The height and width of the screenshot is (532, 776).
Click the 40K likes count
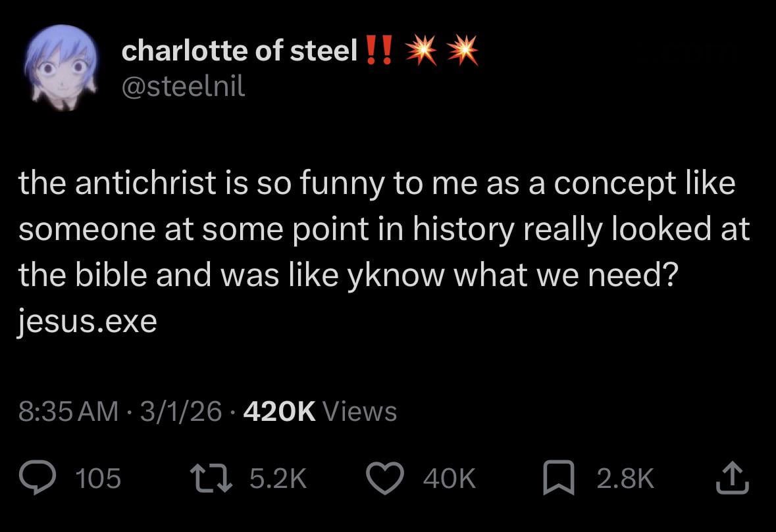coord(449,479)
